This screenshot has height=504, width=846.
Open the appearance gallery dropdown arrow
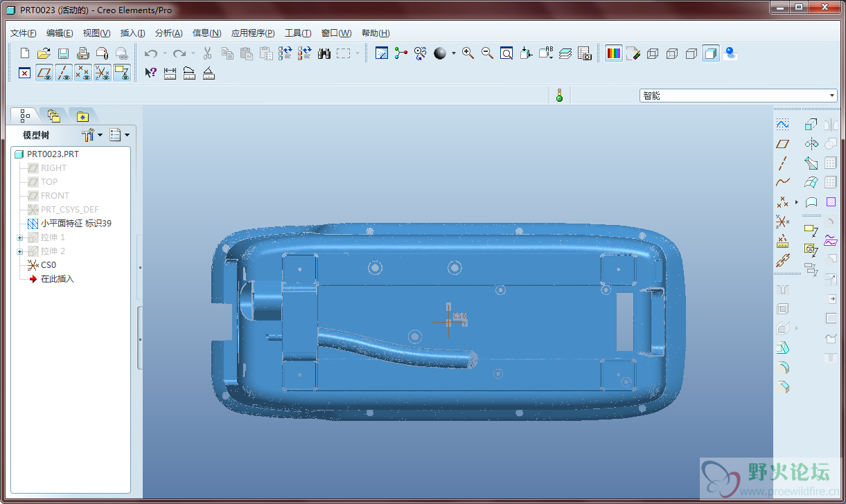tap(454, 53)
